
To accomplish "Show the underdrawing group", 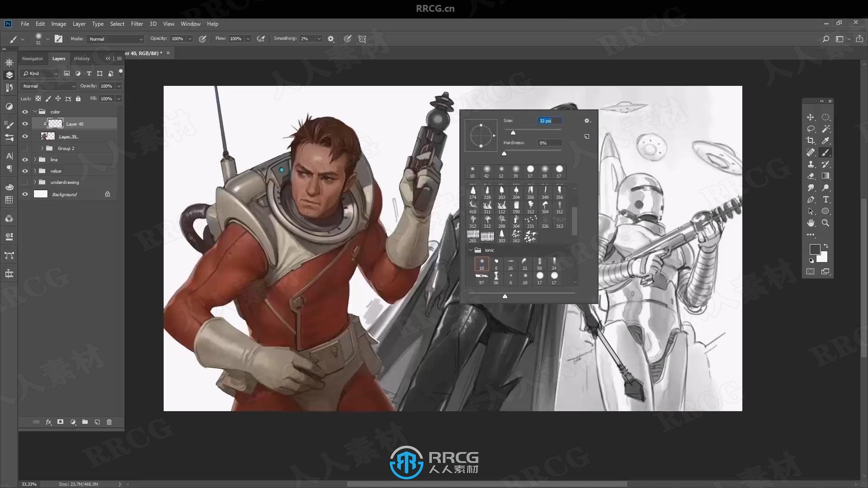I will (25, 182).
